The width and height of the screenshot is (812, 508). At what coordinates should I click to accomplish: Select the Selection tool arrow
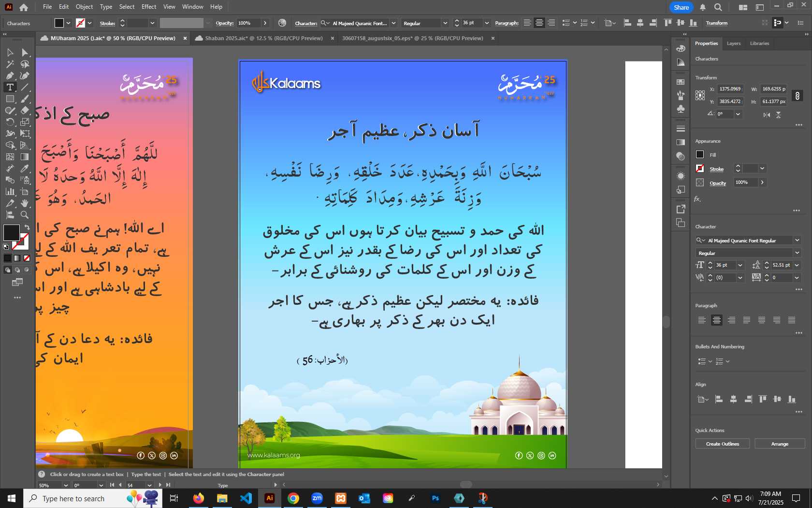pos(10,52)
